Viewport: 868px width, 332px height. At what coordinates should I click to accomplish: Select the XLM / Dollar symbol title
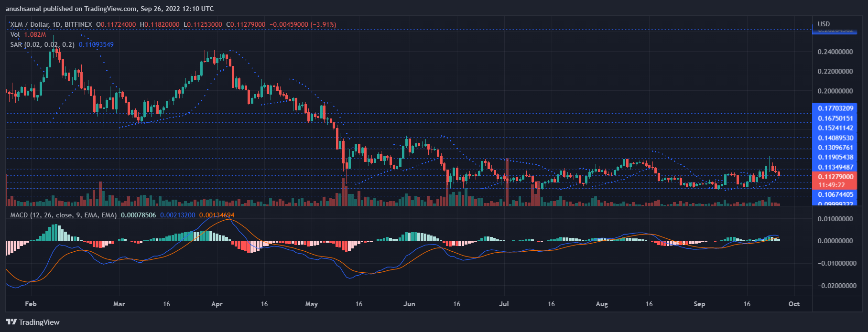[34, 24]
